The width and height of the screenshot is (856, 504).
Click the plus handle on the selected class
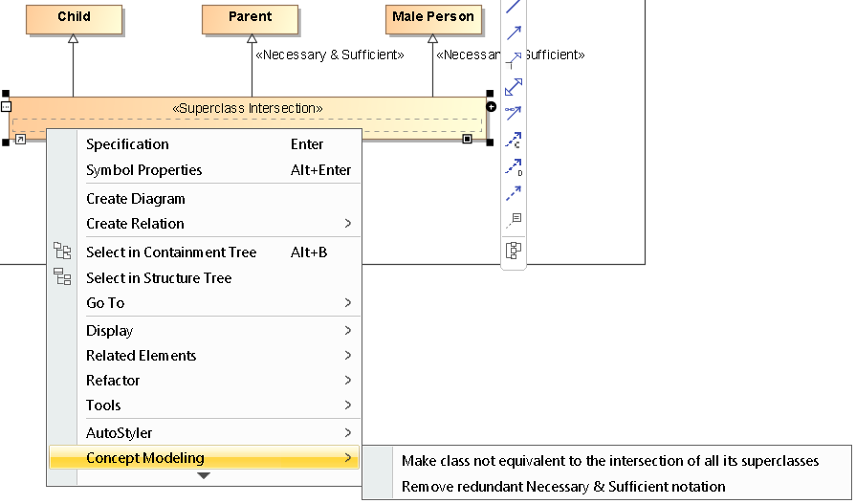click(491, 107)
